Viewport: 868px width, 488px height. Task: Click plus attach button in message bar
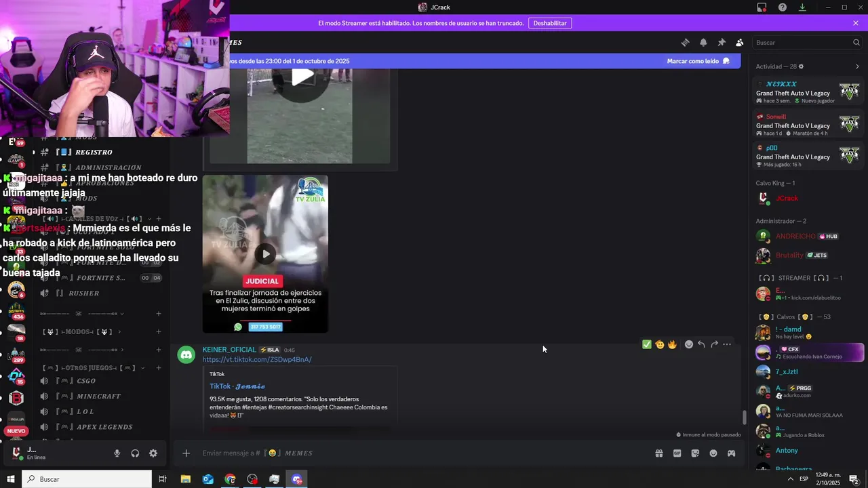click(186, 453)
